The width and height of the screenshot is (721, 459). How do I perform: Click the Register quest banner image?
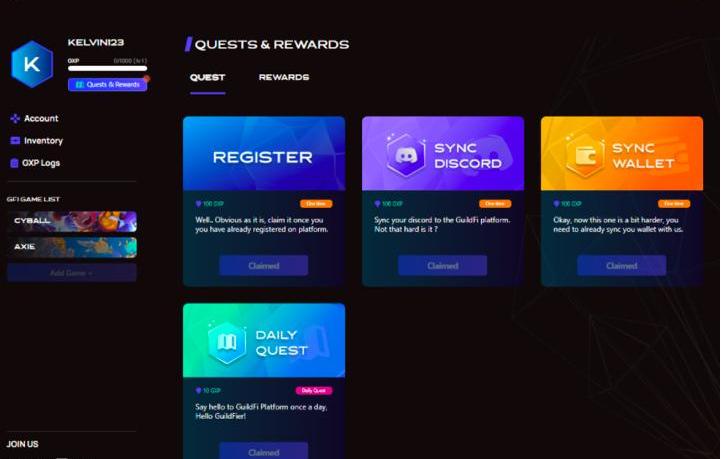point(264,154)
